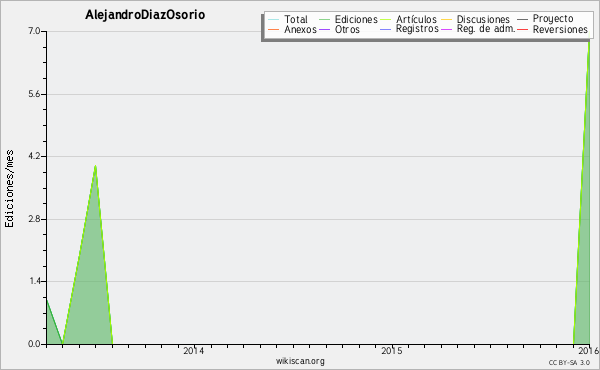
Task: Click the 2014 x-axis label
Action: (x=194, y=350)
